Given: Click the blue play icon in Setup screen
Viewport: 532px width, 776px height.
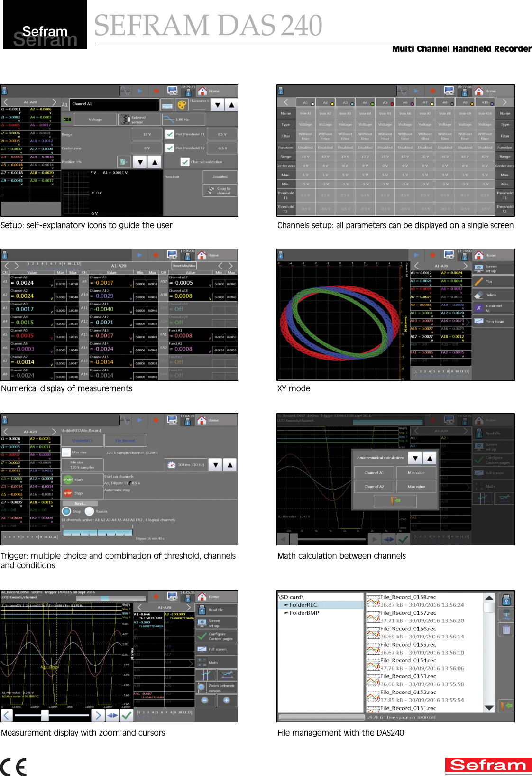Looking at the screenshot, I should click(x=140, y=91).
